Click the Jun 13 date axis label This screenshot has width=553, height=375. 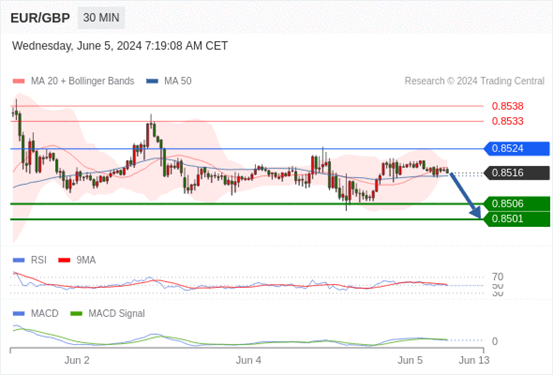coord(474,360)
